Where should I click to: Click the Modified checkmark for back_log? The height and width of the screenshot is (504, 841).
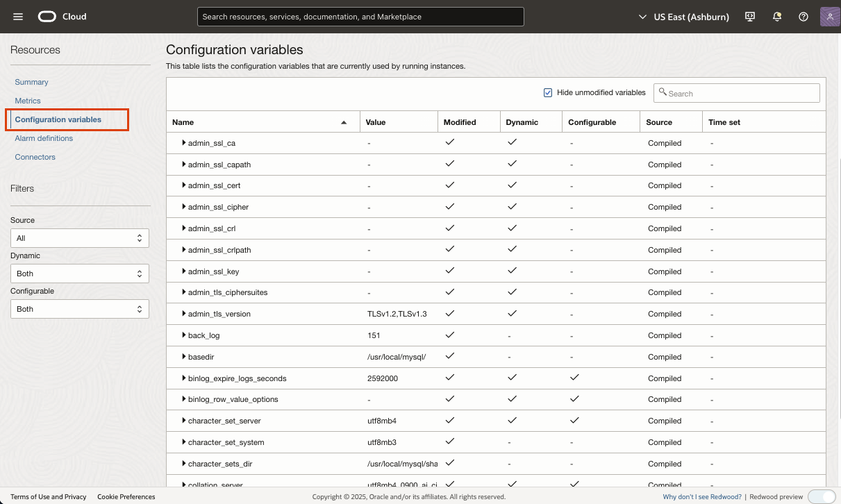[x=449, y=335]
